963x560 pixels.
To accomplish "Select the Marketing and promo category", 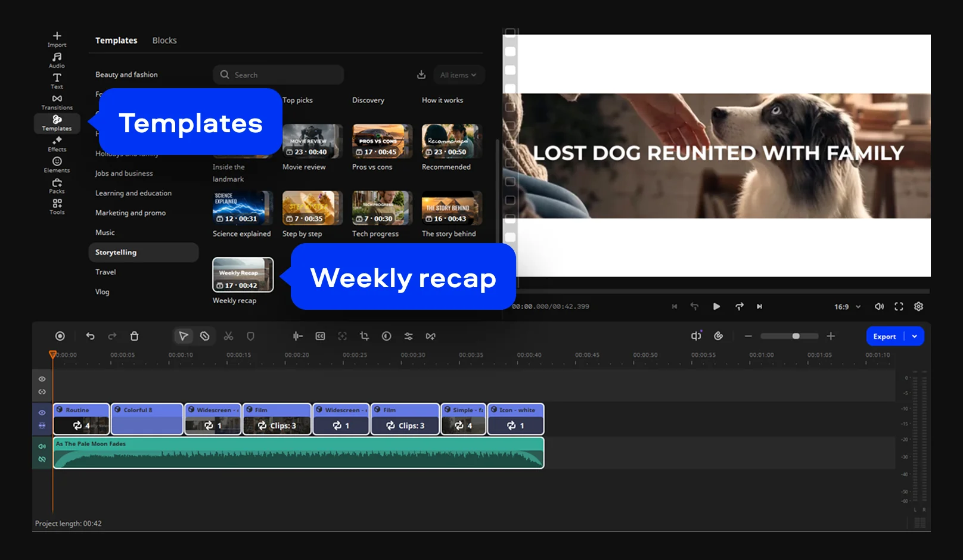I will pos(131,213).
